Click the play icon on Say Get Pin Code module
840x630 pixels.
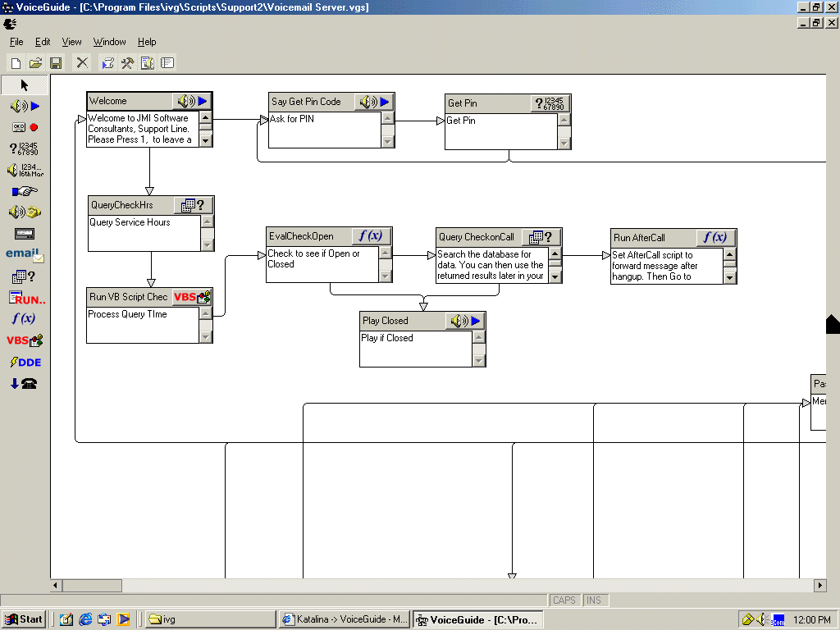374,102
